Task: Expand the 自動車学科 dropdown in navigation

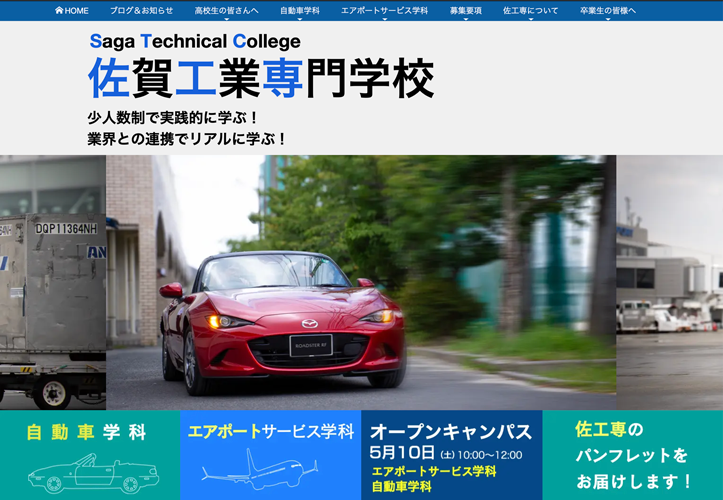Action: tap(299, 10)
